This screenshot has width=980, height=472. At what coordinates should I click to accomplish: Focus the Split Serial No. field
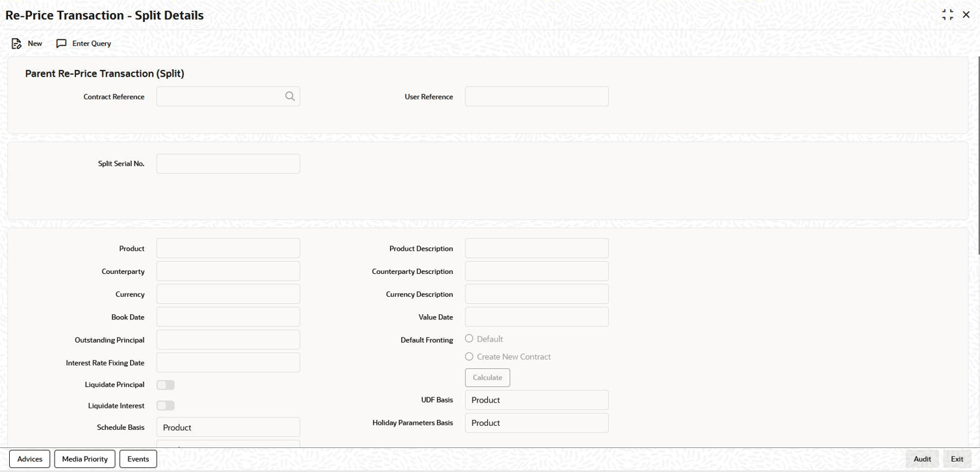pos(228,164)
